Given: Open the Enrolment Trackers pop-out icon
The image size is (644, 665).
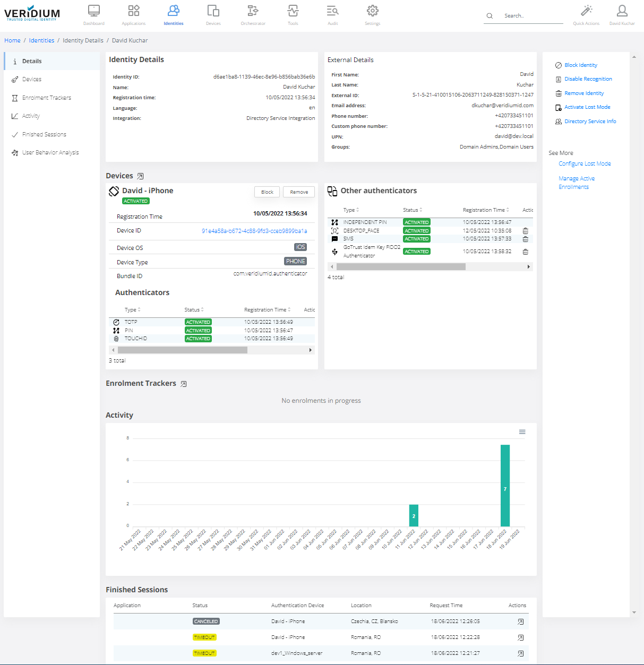Looking at the screenshot, I should (183, 384).
